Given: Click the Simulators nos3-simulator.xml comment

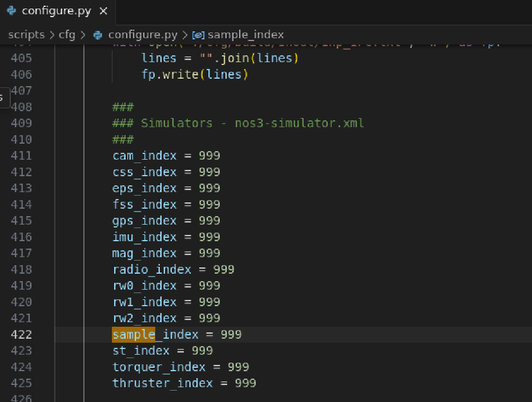Looking at the screenshot, I should coord(238,123).
